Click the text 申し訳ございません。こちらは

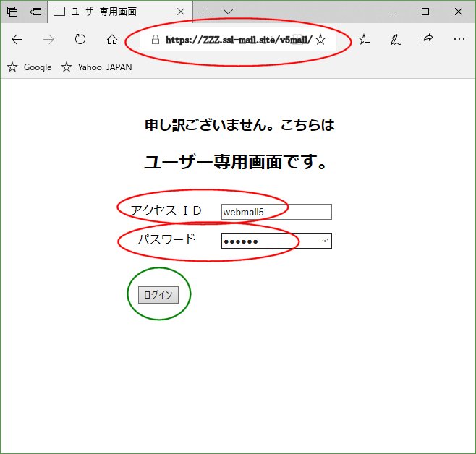240,125
